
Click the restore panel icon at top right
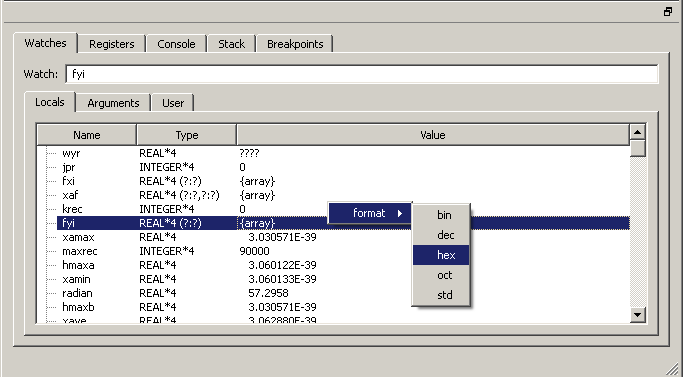pos(668,12)
